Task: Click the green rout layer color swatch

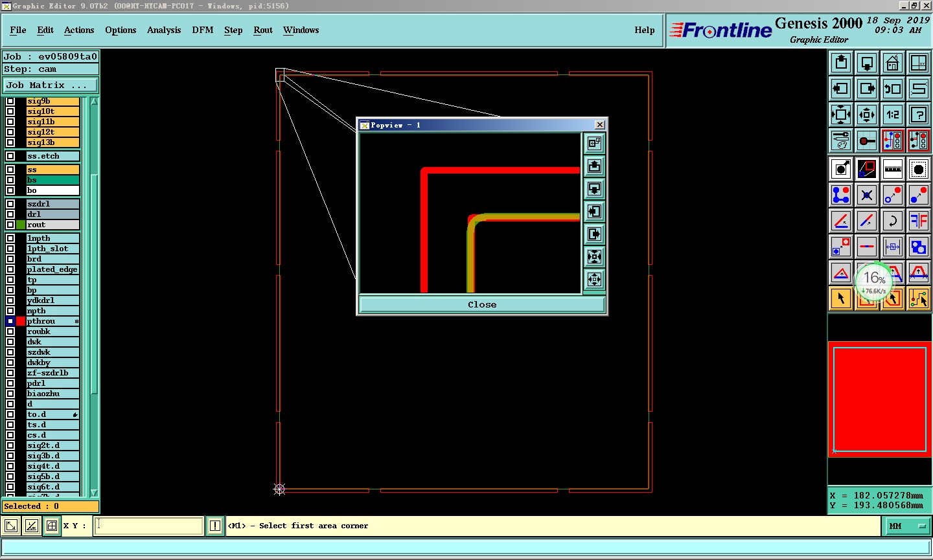Action: [x=21, y=225]
